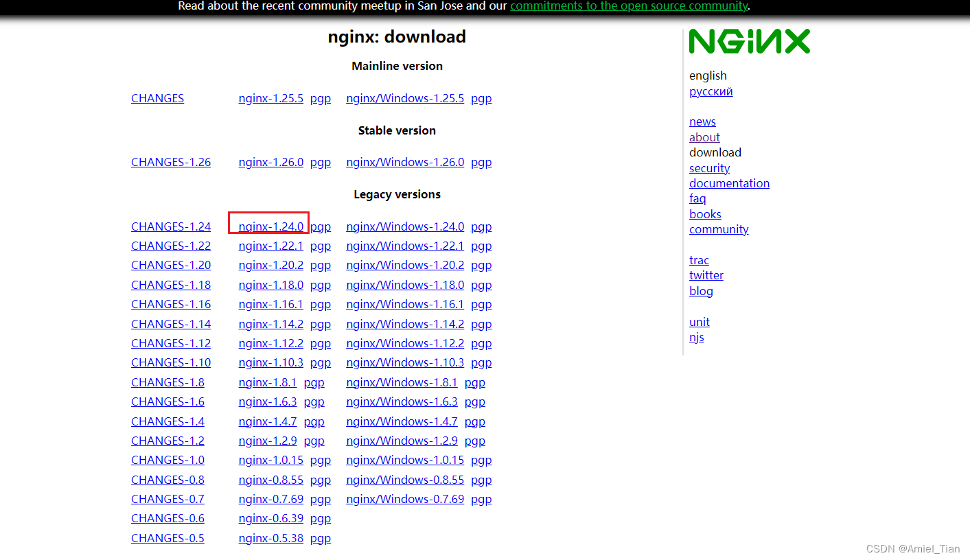The image size is (970, 560).
Task: Visit the community page
Action: (719, 229)
